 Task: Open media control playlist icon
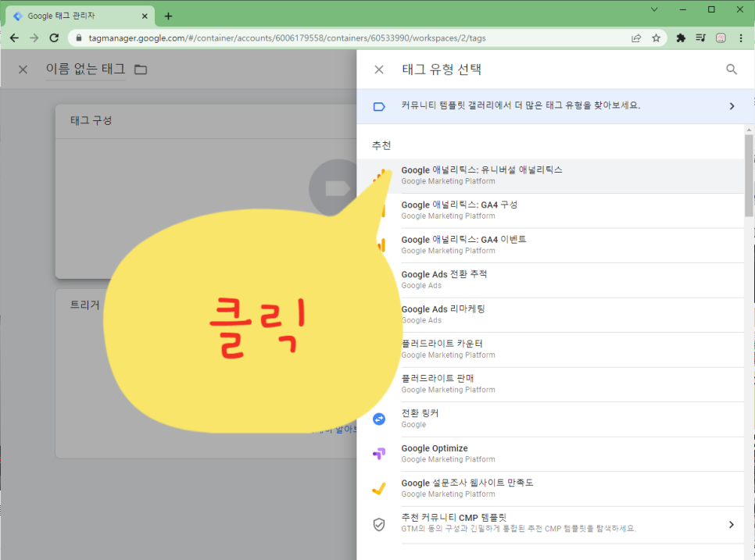point(700,38)
